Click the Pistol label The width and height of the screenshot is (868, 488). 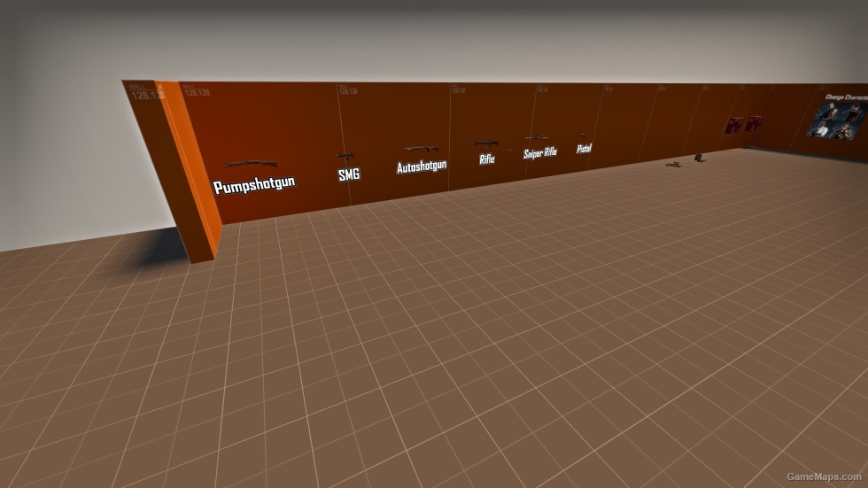[584, 148]
